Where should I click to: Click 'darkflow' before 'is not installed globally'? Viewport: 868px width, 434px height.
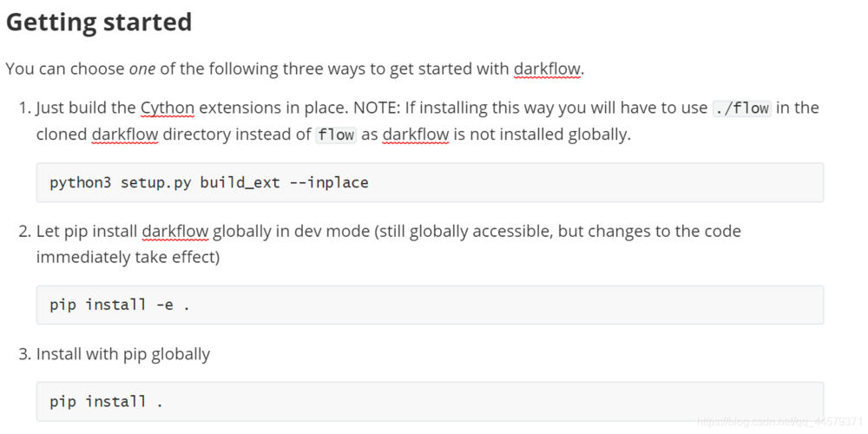coord(416,135)
